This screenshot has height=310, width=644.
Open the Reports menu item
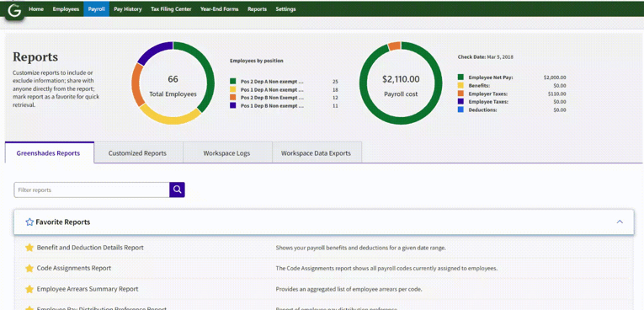click(x=257, y=9)
